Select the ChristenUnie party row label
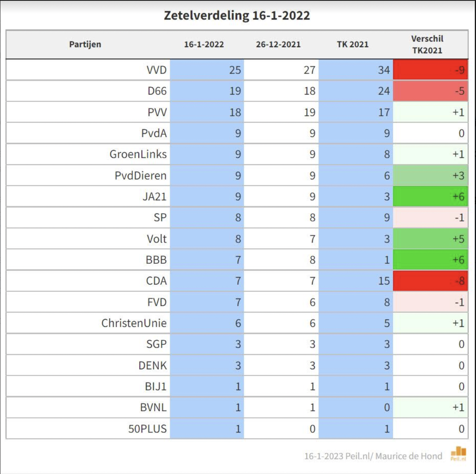 (134, 323)
